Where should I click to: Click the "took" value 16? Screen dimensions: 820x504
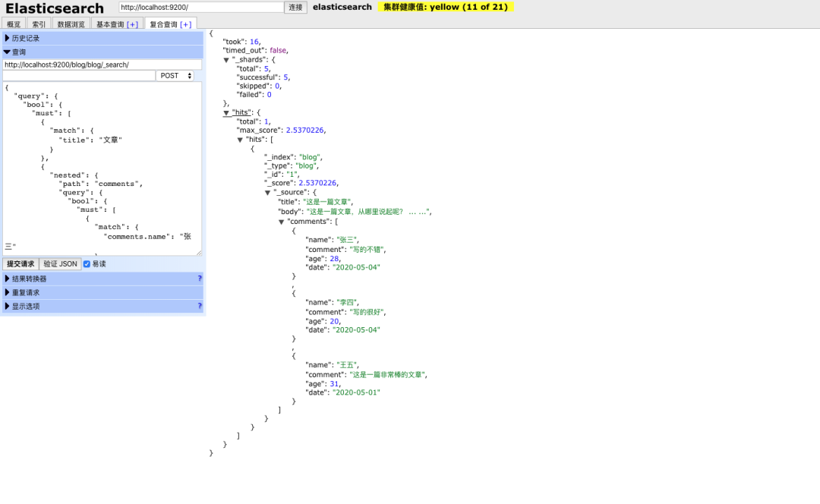(254, 42)
